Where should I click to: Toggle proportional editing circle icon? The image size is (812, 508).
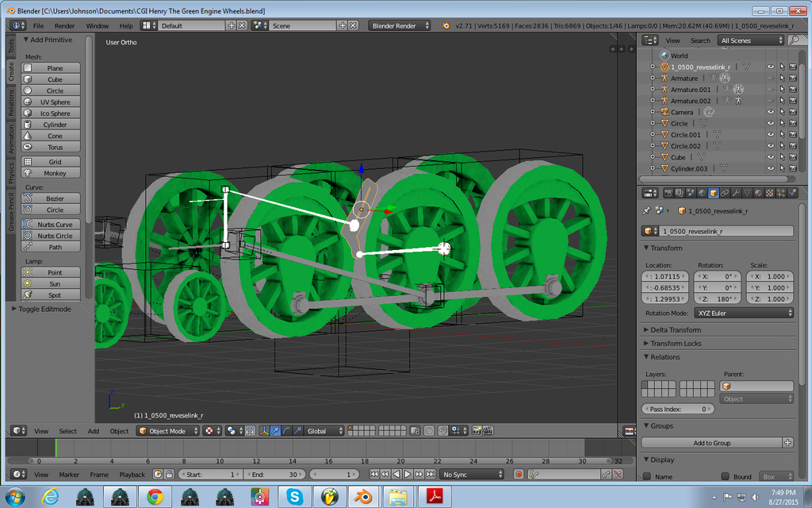[x=429, y=431]
